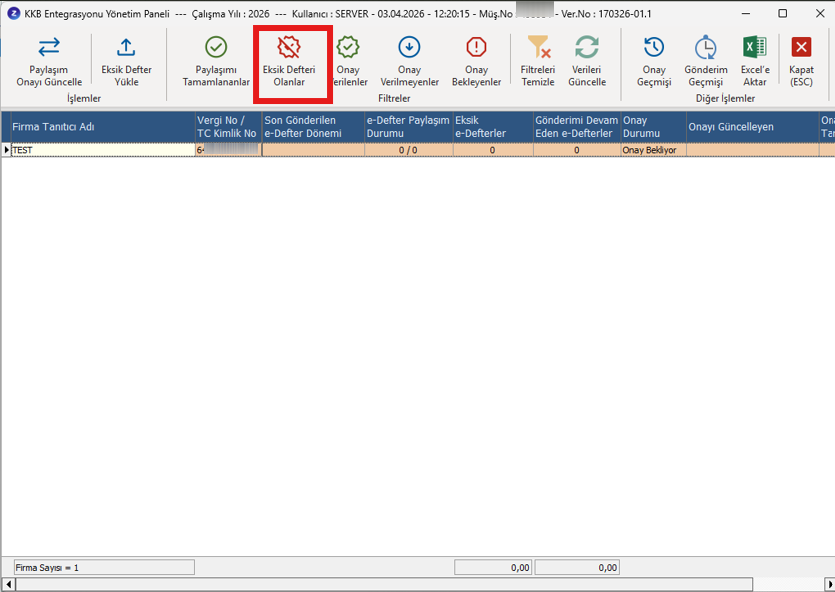The image size is (835, 592).
Task: Click Paylaşım Onayı Güncelle icon
Action: (x=49, y=47)
